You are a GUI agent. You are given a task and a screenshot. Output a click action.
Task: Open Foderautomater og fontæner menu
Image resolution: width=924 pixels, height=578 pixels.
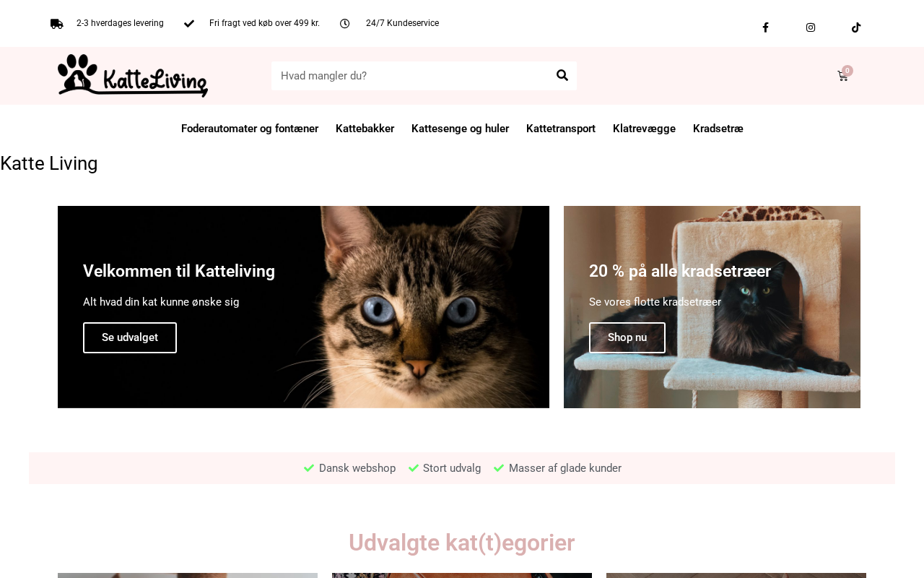250,129
